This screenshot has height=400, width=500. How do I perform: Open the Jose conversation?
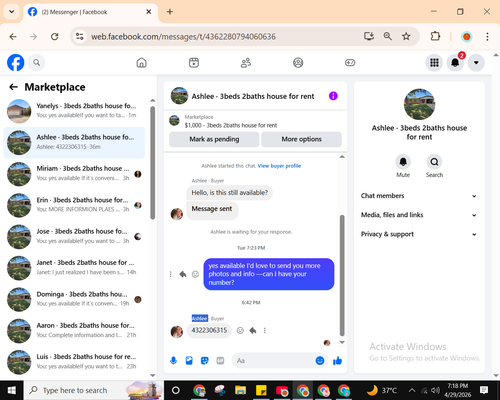[x=74, y=236]
